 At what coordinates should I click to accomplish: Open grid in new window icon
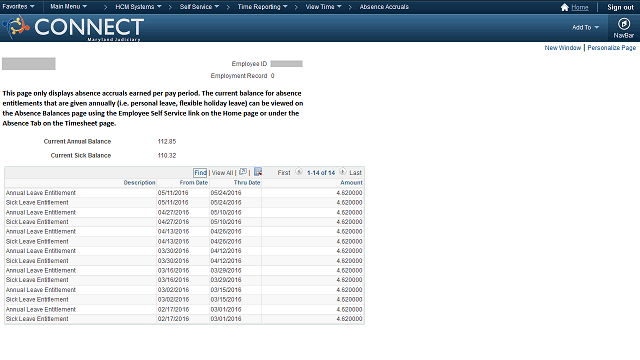(243, 172)
